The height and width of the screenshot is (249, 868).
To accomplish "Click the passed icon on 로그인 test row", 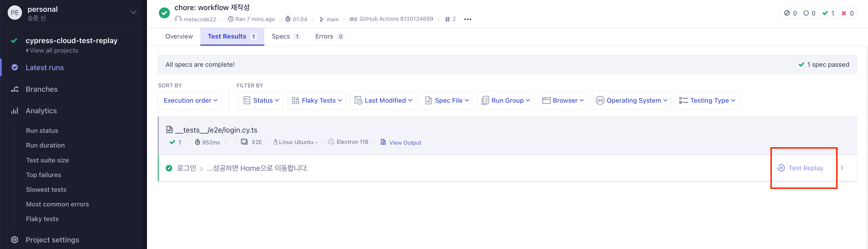I will click(169, 168).
